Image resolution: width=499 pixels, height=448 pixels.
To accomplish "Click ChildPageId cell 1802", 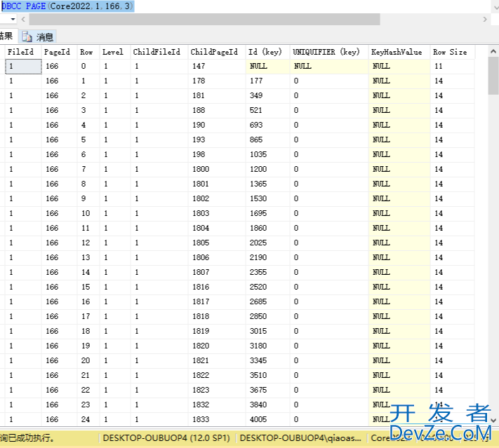I will pos(217,198).
